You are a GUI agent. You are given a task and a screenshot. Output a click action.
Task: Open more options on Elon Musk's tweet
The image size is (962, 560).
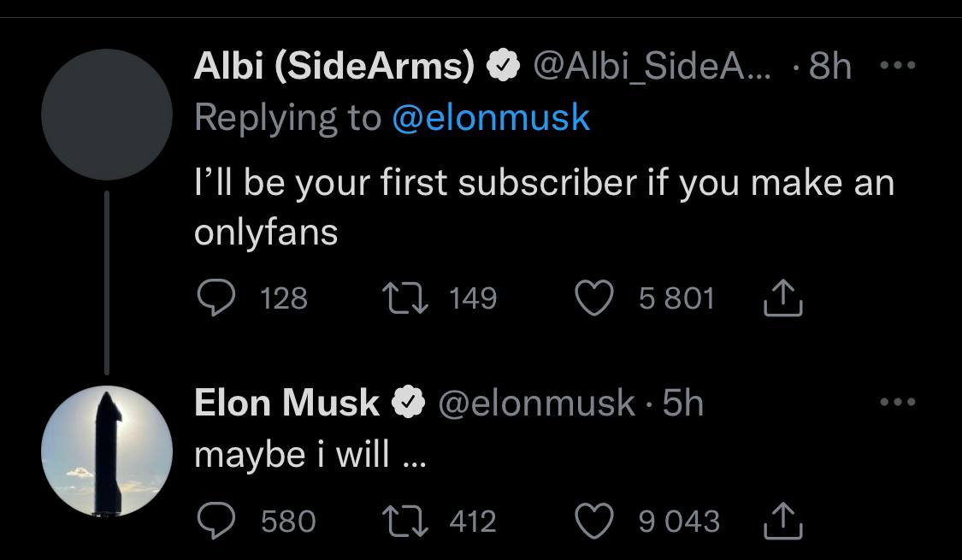coord(898,402)
